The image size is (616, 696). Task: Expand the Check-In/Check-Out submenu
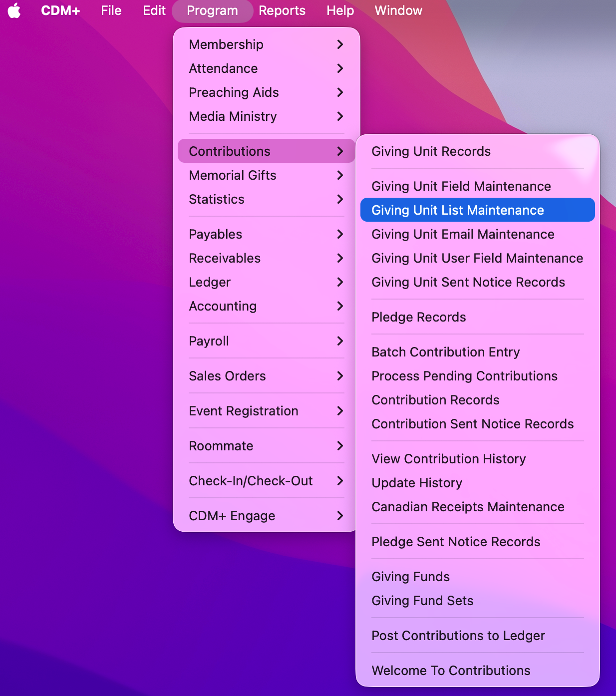[x=267, y=481]
